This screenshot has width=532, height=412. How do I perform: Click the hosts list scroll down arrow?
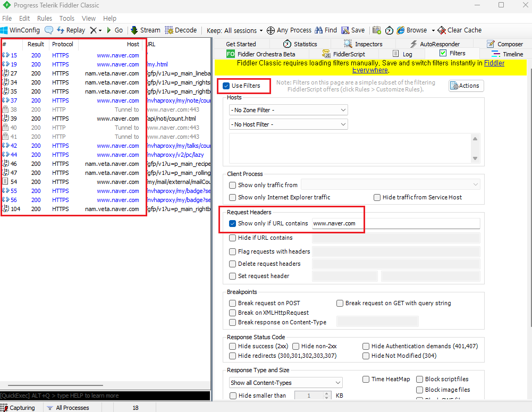pyautogui.click(x=475, y=158)
